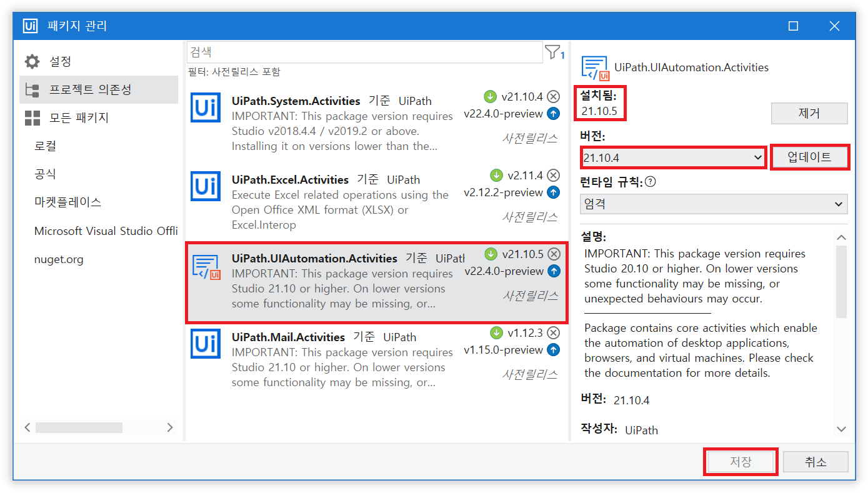
Task: Click the UiPath.System.Activities package icon
Action: click(x=206, y=107)
